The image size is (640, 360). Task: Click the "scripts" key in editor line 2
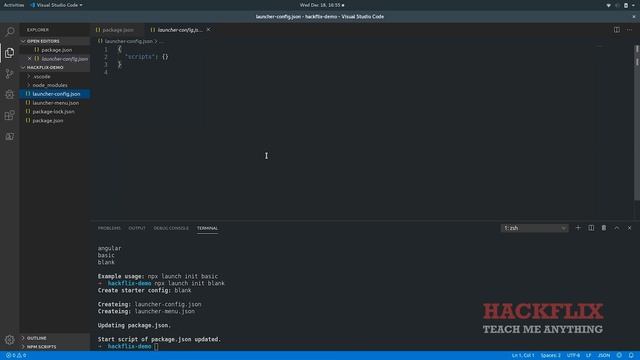(141, 57)
